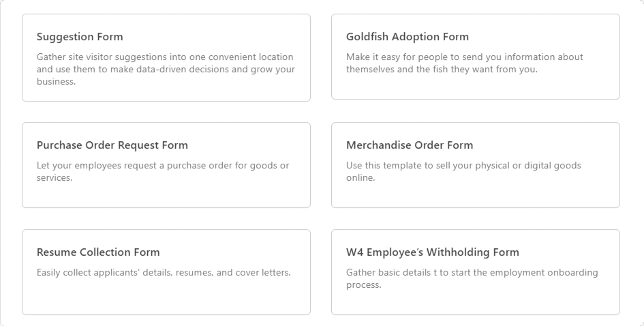644x326 pixels.
Task: Click the description about gathering visitor suggestions
Action: tap(166, 69)
